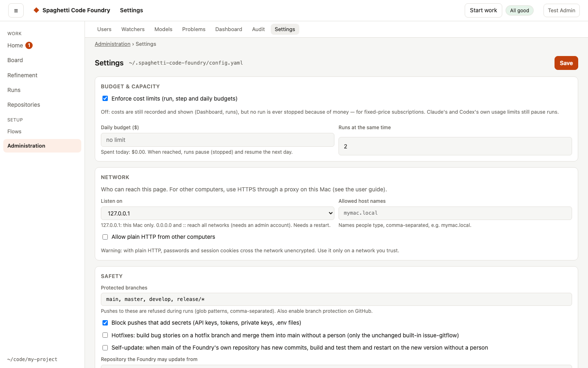Click the Protected branches field
This screenshot has height=368, width=588.
tap(336, 299)
